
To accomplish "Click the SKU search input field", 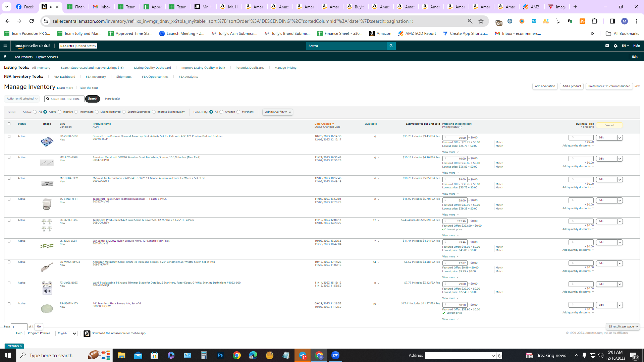I will [x=64, y=99].
